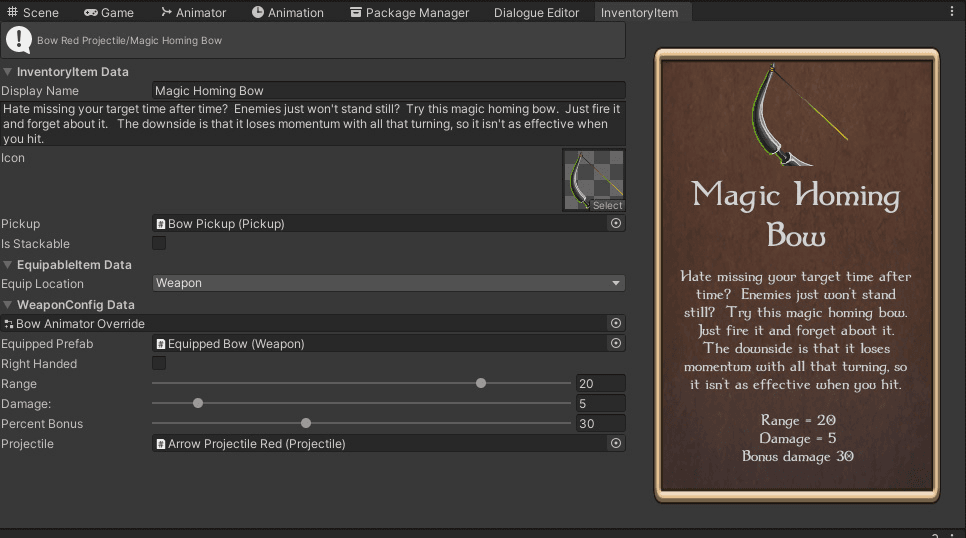The height and width of the screenshot is (538, 966).
Task: Click the Arrow Projectile Red asset icon
Action: tap(161, 444)
